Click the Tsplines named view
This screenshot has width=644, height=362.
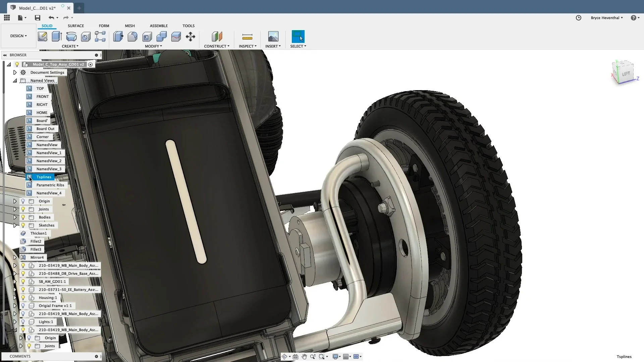[44, 176]
